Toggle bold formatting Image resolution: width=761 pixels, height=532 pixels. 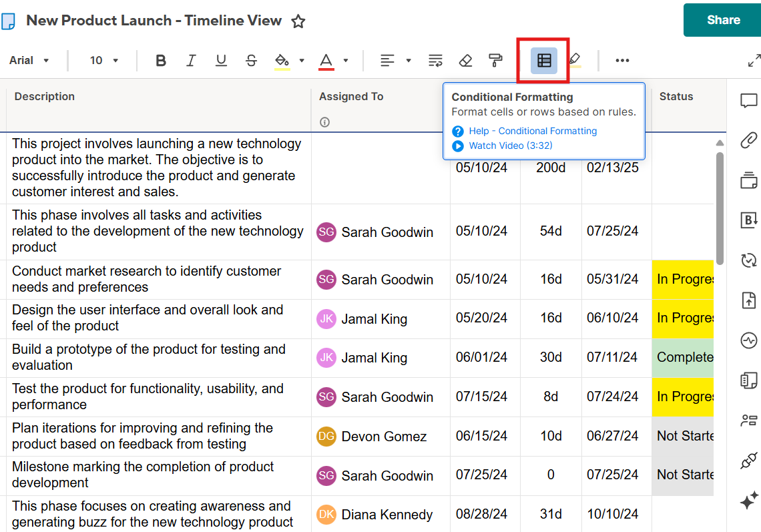[x=161, y=61]
